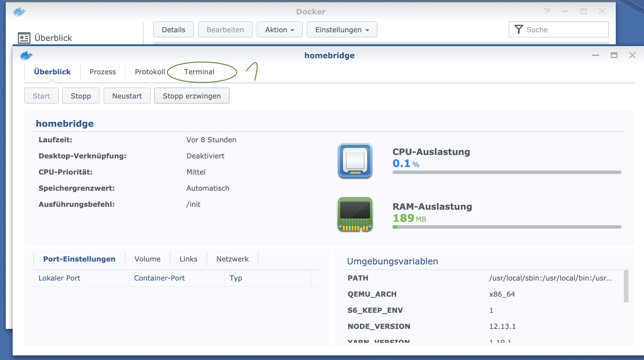Viewport: 644px width, 360px height.
Task: Click the 189 MB RAM usage value
Action: click(409, 218)
